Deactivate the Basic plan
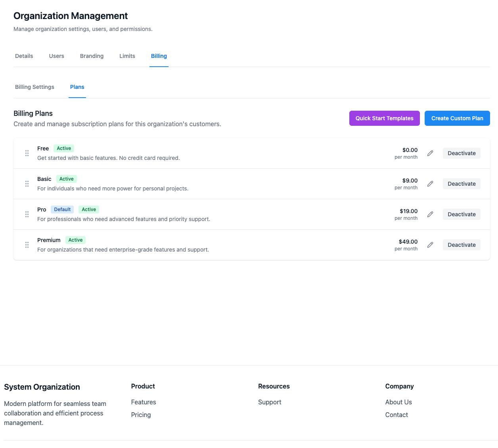This screenshot has width=498, height=448. 462,184
